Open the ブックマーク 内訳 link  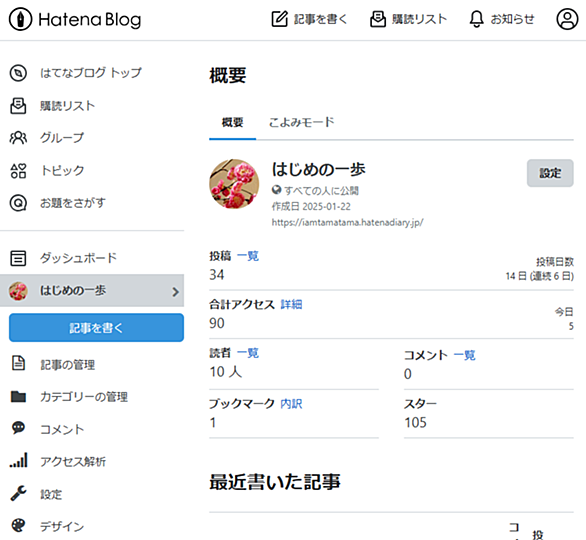[x=291, y=404]
